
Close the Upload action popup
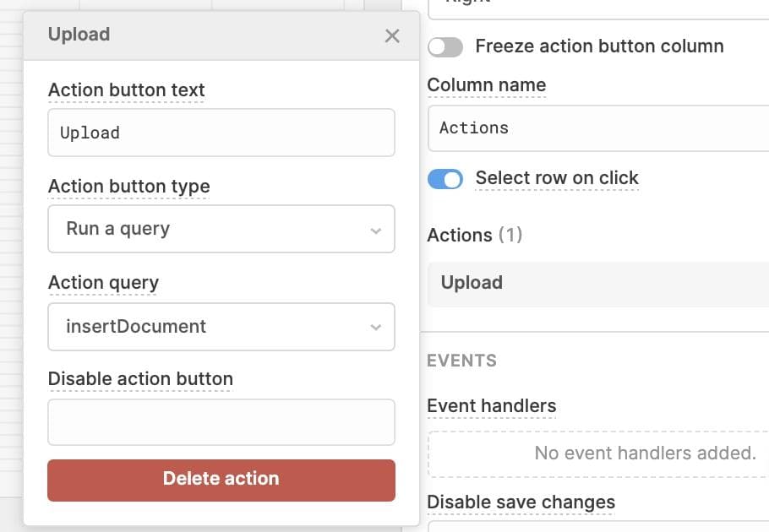[392, 35]
